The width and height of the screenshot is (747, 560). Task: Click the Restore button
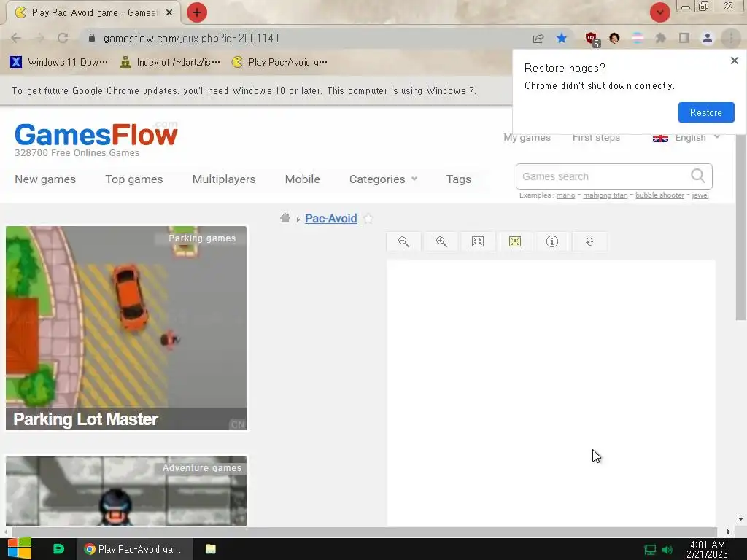click(x=706, y=112)
